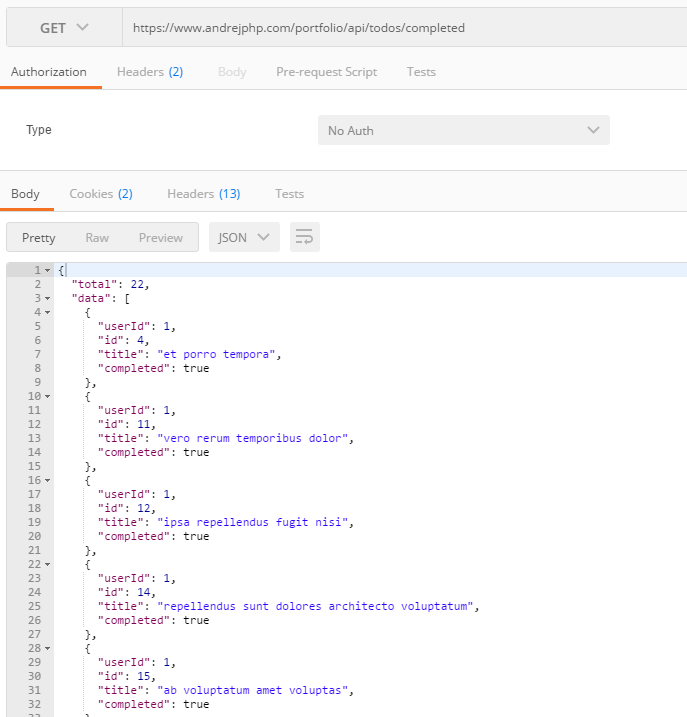This screenshot has height=717, width=687.
Task: Select the Pretty view button
Action: pos(39,238)
